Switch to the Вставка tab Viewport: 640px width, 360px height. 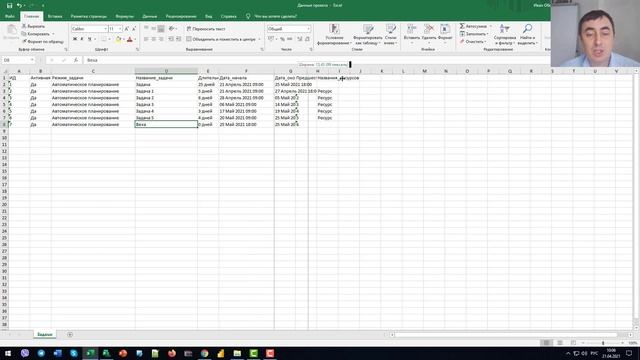(55, 16)
